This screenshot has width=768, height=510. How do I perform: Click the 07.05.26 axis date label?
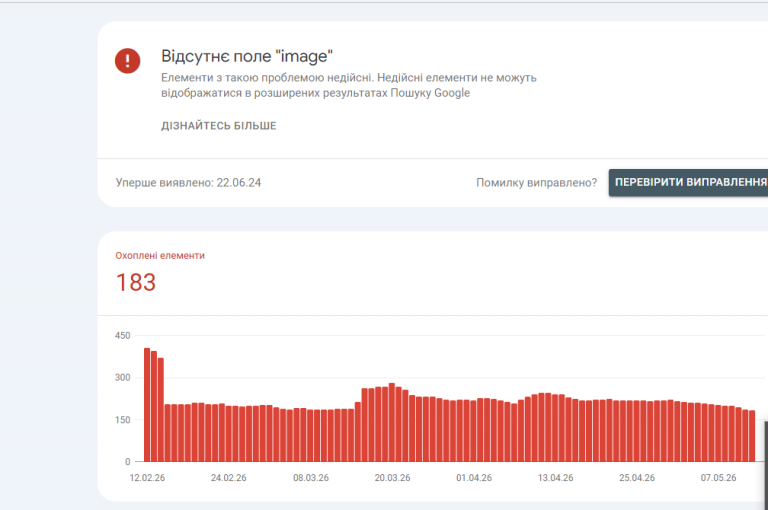[718, 478]
